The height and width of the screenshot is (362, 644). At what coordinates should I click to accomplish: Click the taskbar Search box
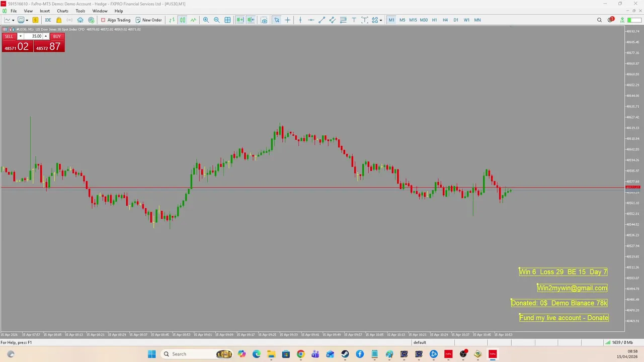(197, 354)
